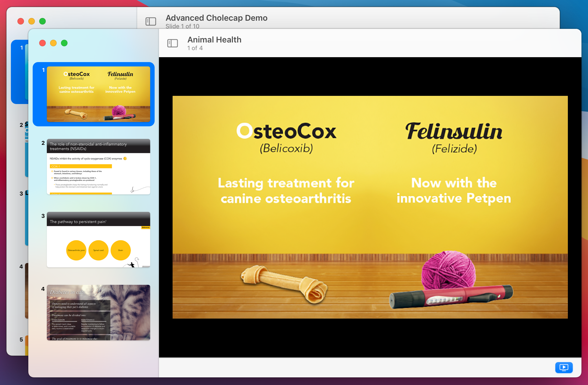Close the Advanced Cholecap Demo window
The width and height of the screenshot is (588, 385).
(21, 22)
